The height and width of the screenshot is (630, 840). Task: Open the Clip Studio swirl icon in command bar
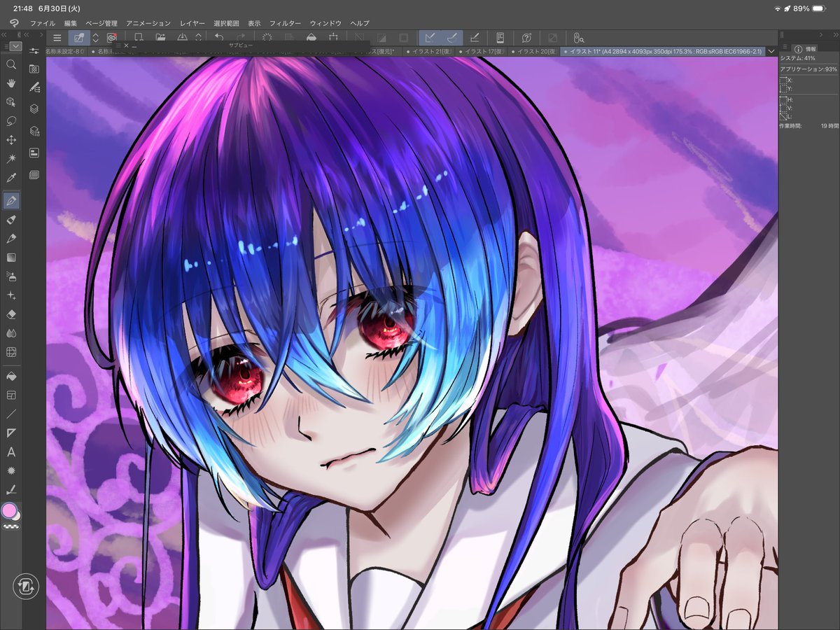pyautogui.click(x=13, y=23)
